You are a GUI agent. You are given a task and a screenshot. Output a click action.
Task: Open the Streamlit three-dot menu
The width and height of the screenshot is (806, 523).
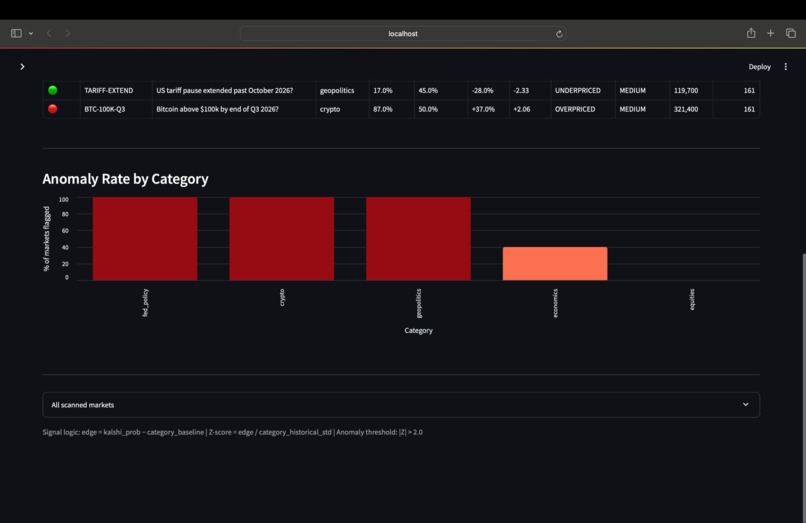[x=785, y=66]
